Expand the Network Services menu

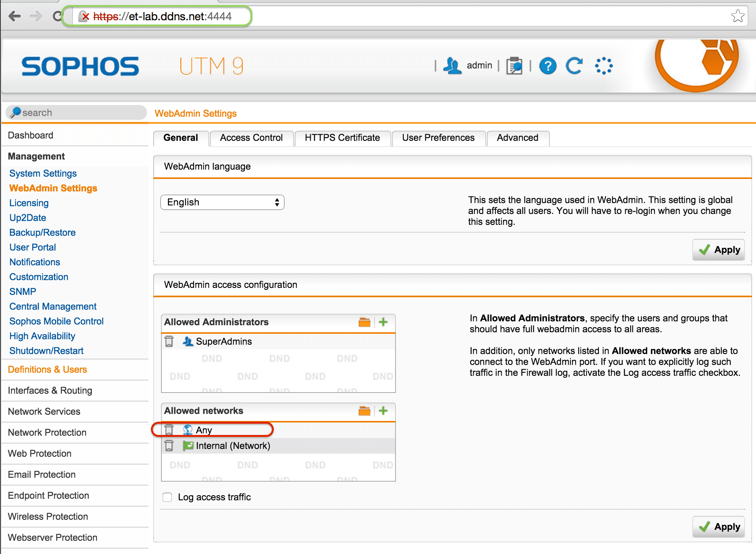tap(44, 411)
